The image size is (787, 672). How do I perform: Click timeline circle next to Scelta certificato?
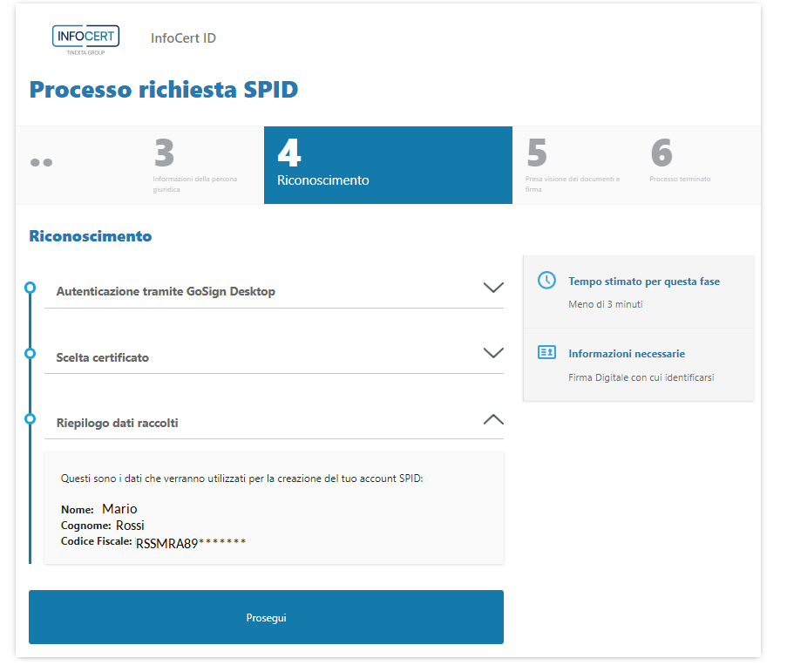[x=31, y=353]
